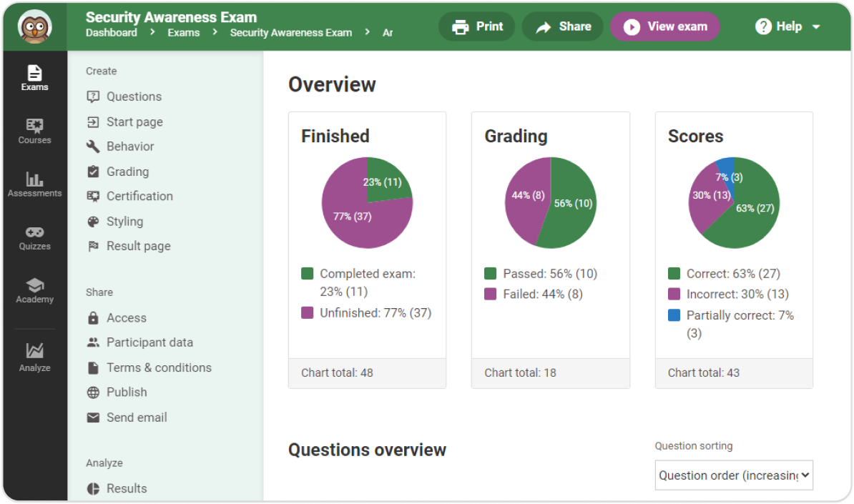Click green Completed exam legend swatch
Screen dimensions: 854x504
[307, 273]
